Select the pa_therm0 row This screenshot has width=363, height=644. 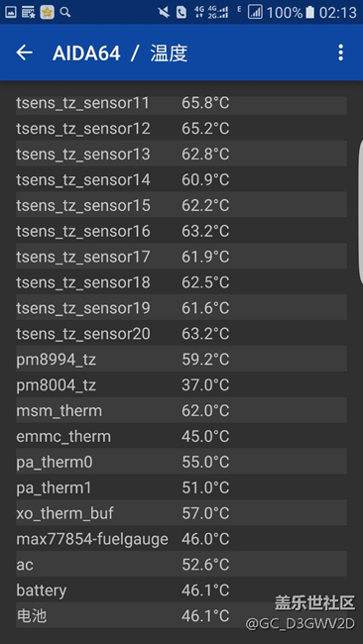point(181,462)
